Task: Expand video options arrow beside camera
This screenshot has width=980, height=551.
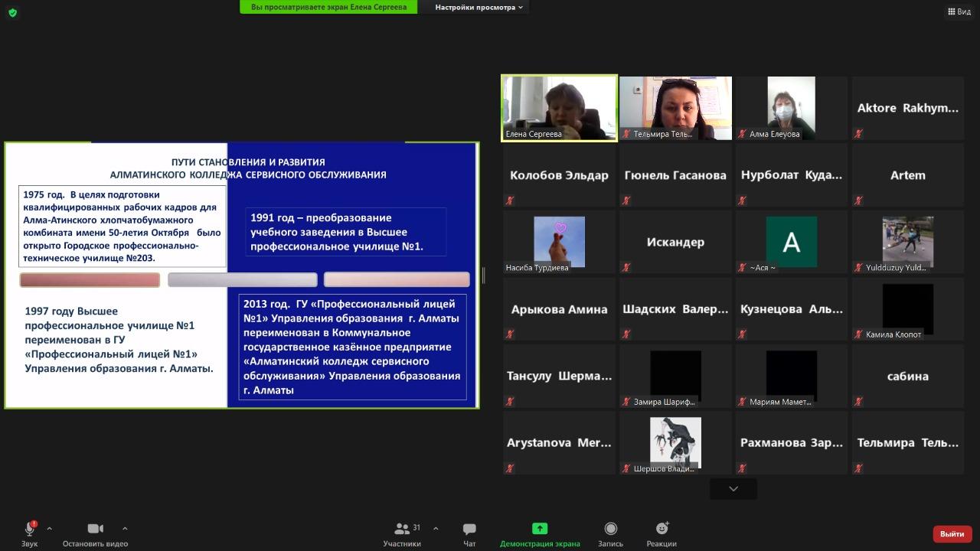Action: point(125,528)
